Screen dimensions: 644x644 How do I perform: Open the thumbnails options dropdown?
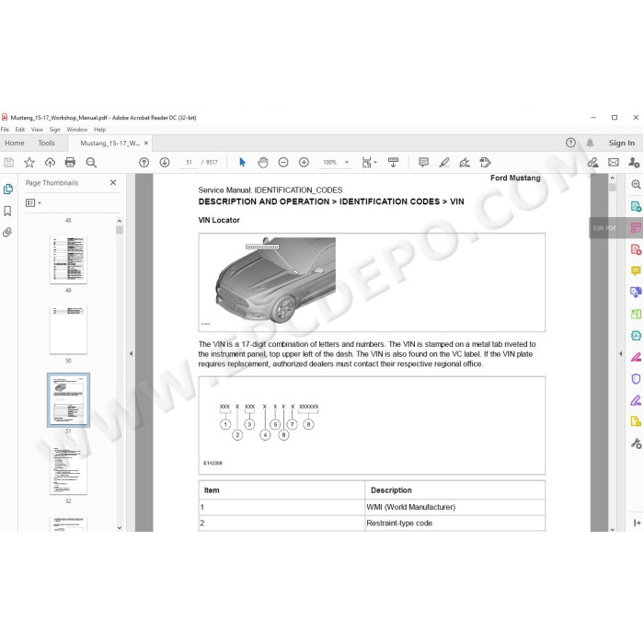(x=33, y=203)
